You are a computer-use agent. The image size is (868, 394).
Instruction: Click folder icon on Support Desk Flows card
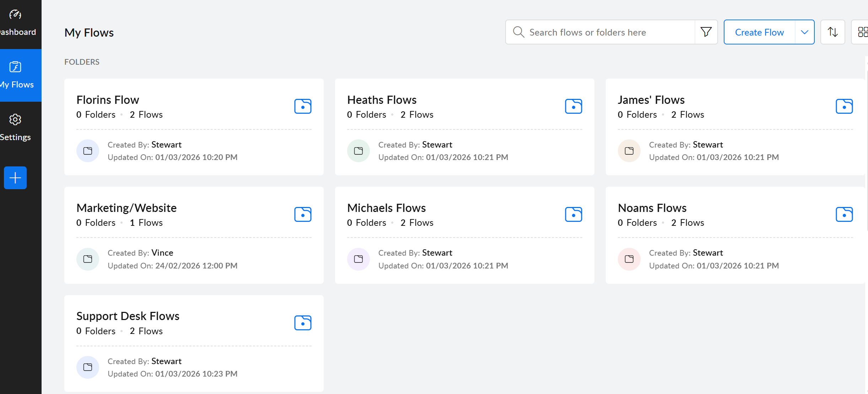pos(303,323)
